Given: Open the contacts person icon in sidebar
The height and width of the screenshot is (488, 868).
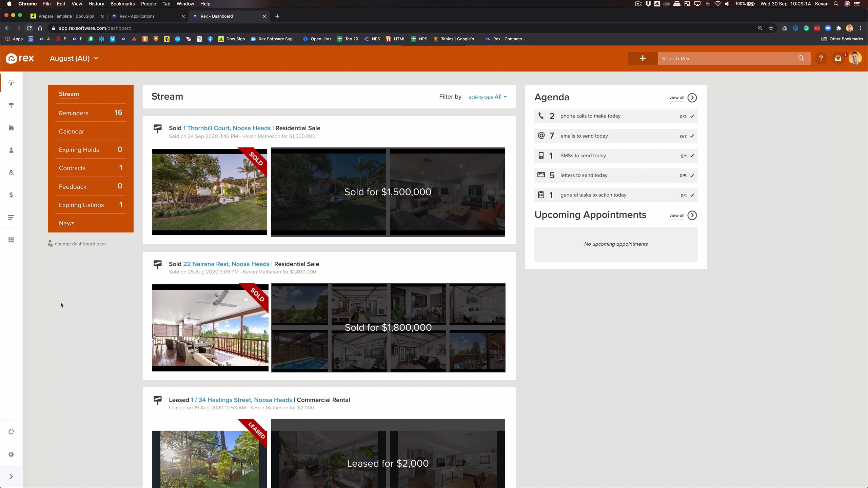Looking at the screenshot, I should 11,150.
